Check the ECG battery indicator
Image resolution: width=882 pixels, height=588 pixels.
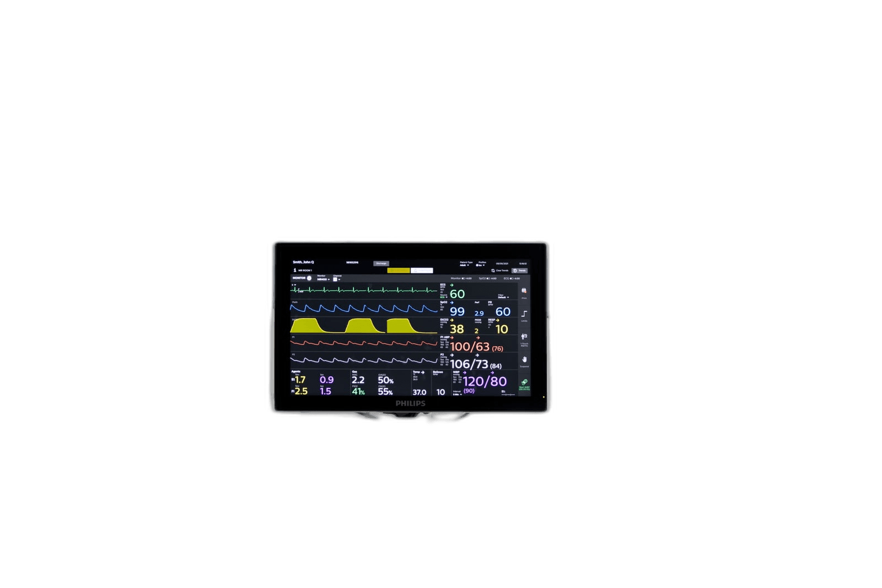click(512, 278)
